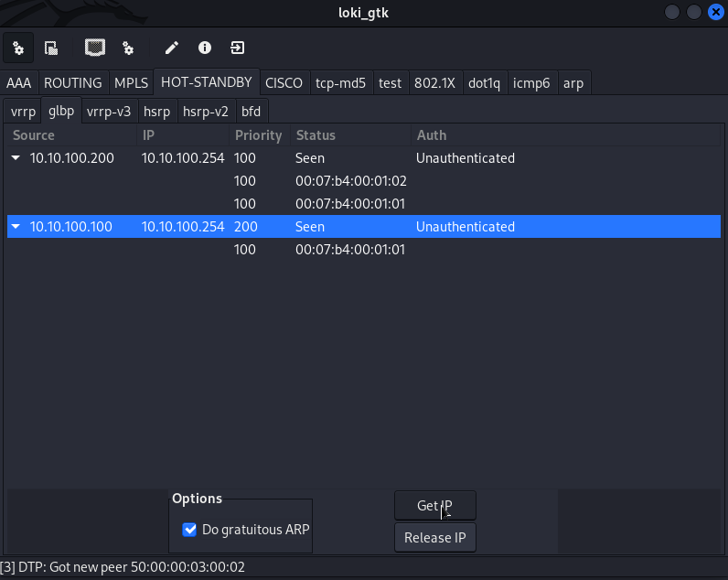
Task: Select the row with MAC 00:07:b4:00:01:02
Action: pos(350,181)
